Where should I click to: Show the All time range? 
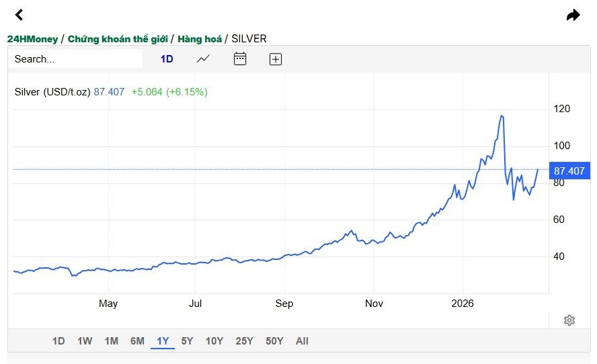tap(302, 340)
